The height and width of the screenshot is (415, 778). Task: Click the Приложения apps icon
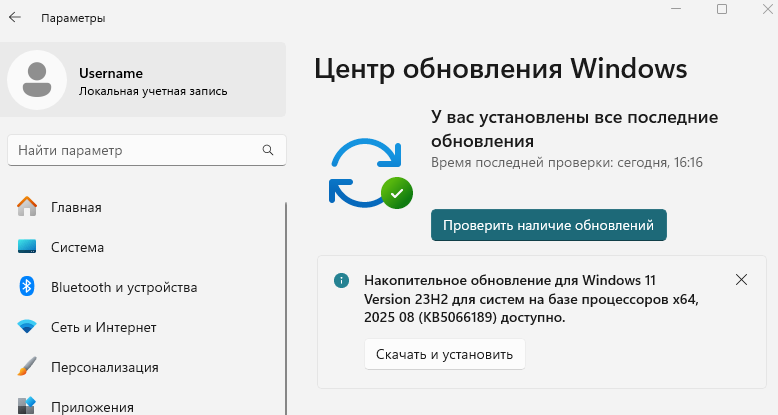[x=27, y=406]
